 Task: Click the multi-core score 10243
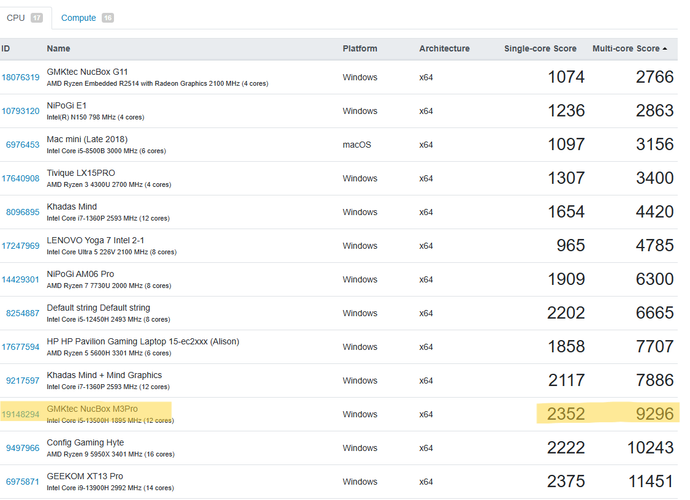tap(650, 448)
